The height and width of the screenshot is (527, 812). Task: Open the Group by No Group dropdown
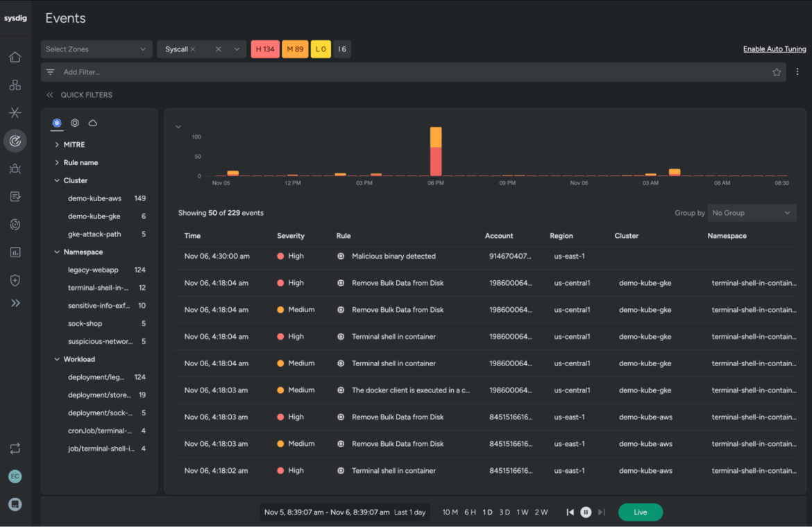(x=752, y=213)
